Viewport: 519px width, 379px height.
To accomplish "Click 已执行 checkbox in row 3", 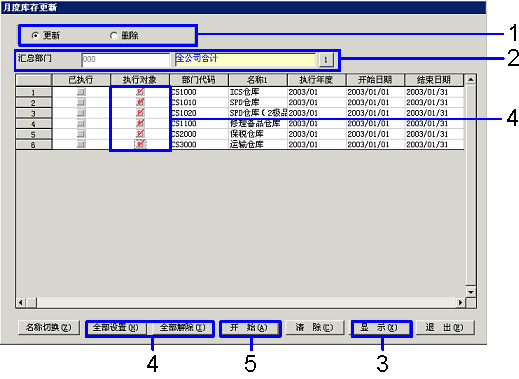I will click(81, 113).
